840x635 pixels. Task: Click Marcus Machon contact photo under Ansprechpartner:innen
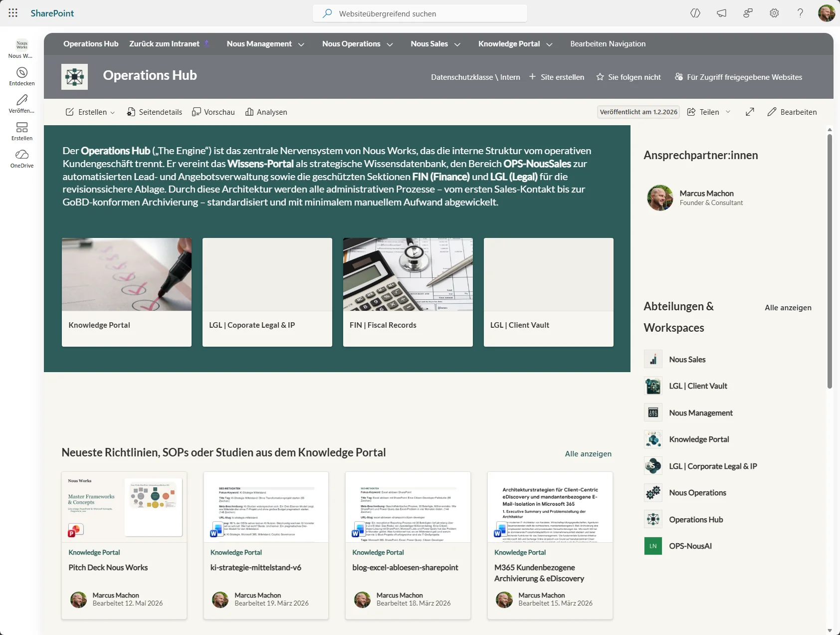tap(660, 198)
